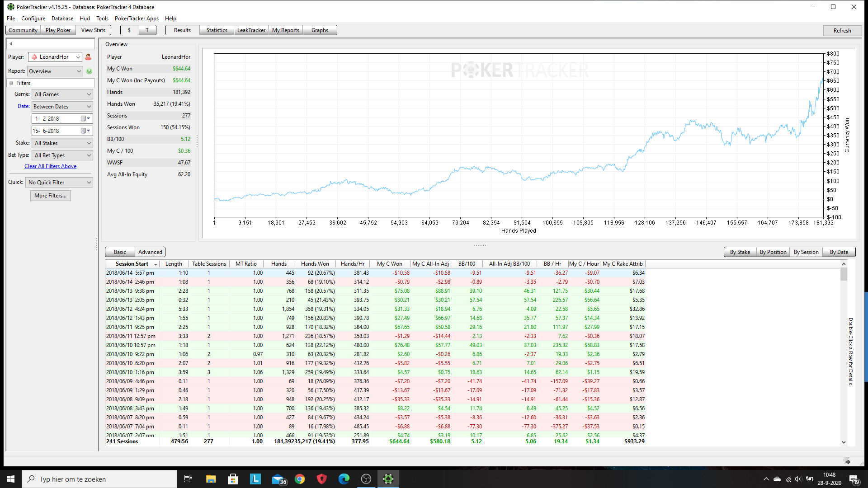Viewport: 868px width, 488px height.
Task: Switch to cash games $ toggle
Action: click(x=129, y=30)
